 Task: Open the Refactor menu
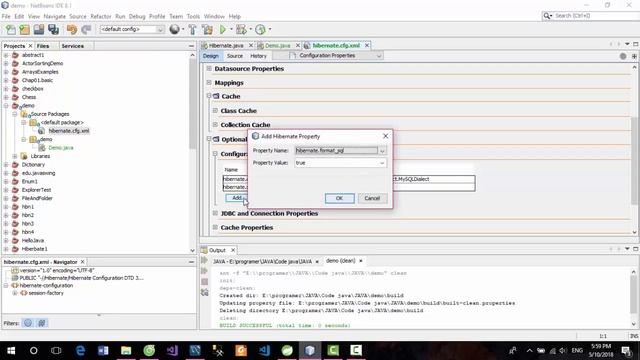(100, 16)
